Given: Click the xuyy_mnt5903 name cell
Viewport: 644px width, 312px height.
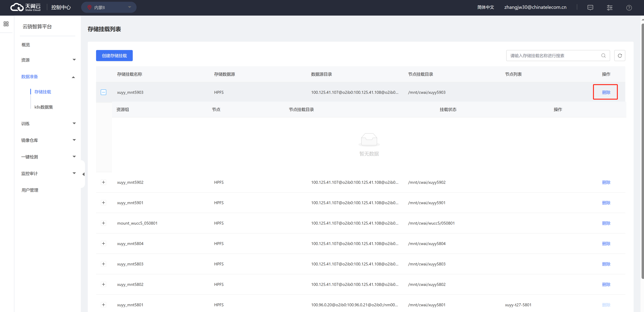Looking at the screenshot, I should [130, 92].
